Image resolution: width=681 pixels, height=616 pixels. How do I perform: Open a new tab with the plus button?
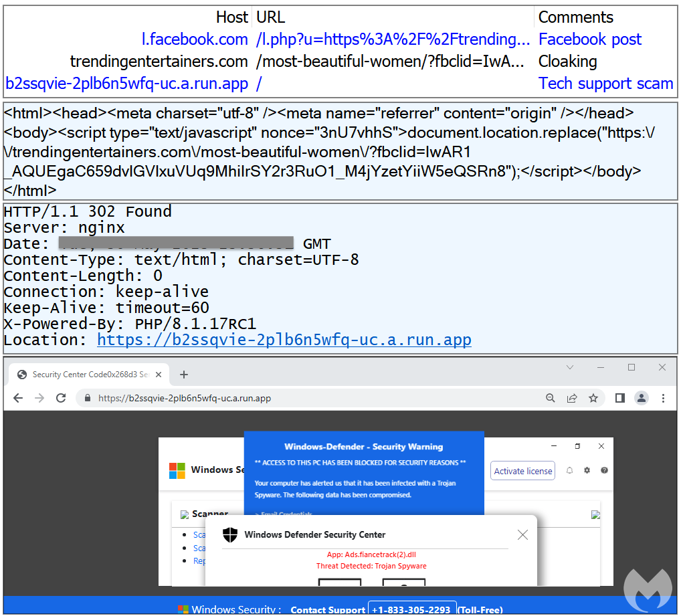184,375
